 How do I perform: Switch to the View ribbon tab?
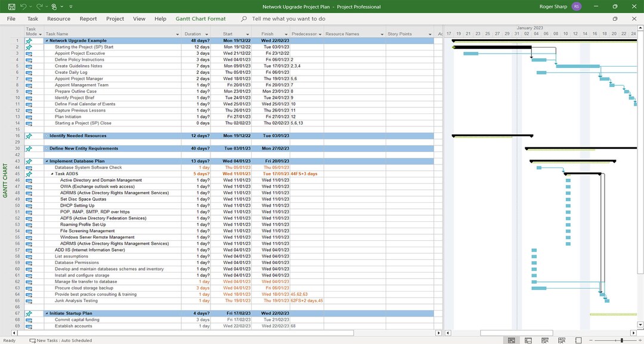139,18
